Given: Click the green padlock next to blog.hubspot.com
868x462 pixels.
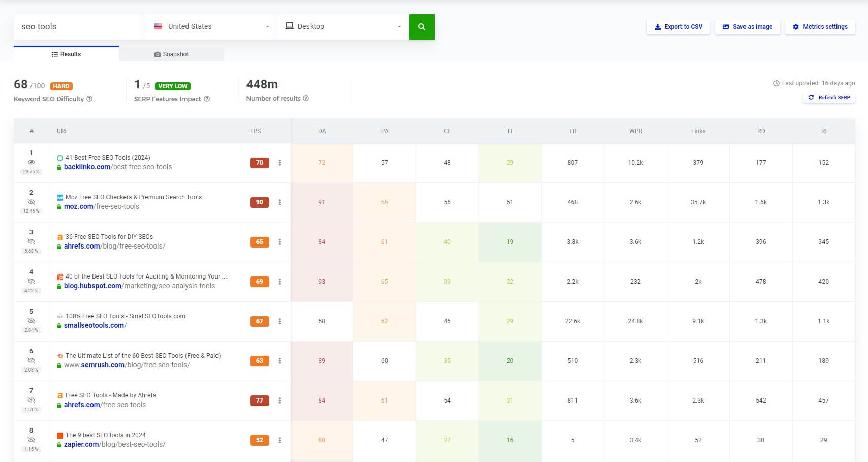Looking at the screenshot, I should [59, 286].
